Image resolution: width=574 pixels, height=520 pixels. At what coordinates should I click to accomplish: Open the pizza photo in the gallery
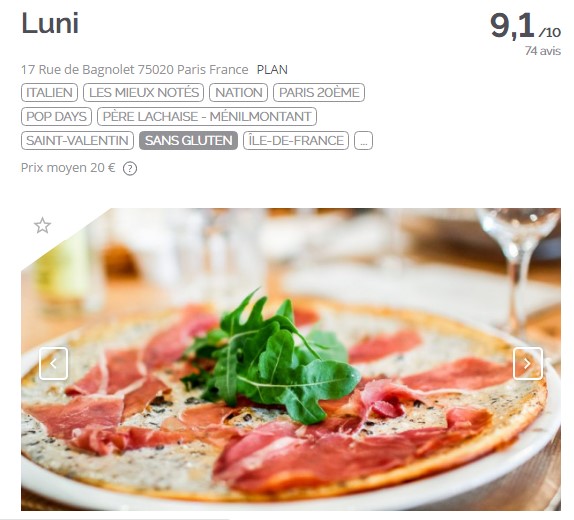point(291,359)
